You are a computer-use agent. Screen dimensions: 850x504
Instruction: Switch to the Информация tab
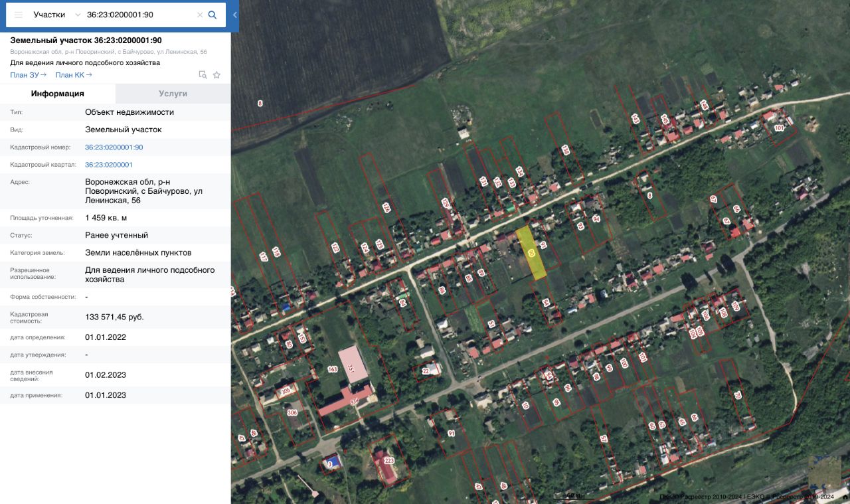pos(58,94)
